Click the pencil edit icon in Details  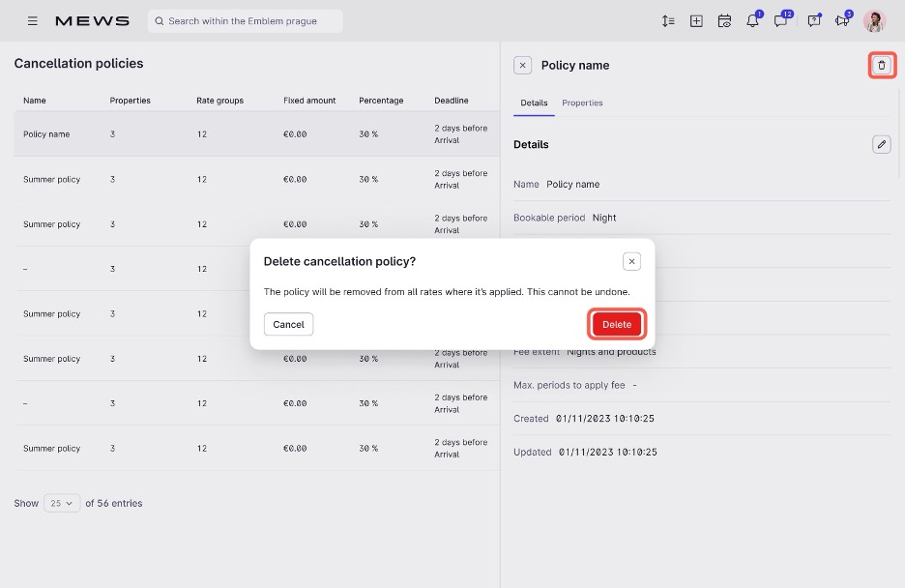coord(882,144)
